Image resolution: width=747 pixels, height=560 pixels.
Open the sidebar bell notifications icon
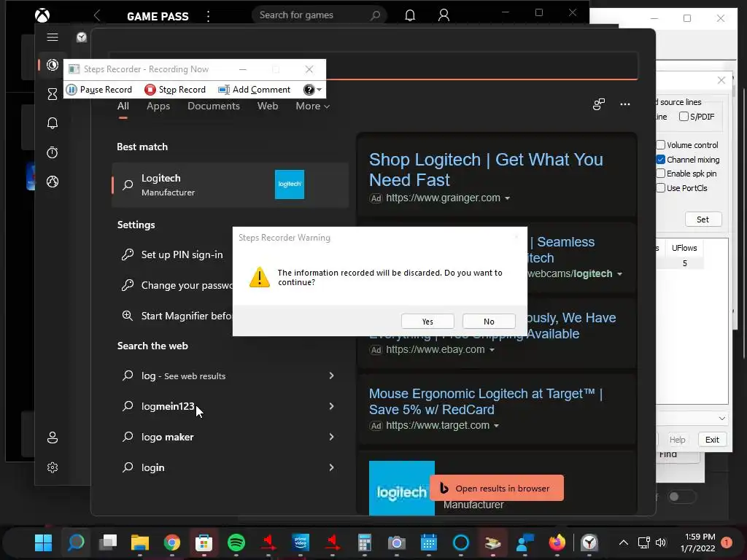click(53, 123)
